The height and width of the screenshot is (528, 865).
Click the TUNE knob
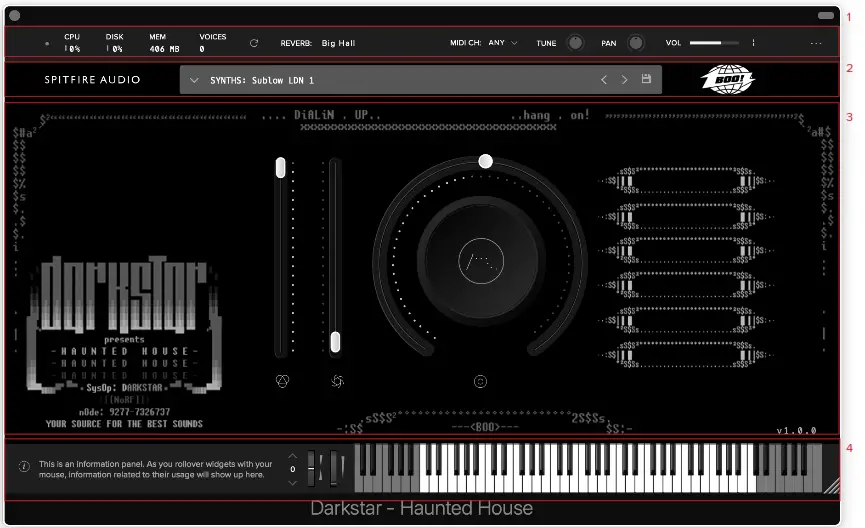[x=575, y=42]
